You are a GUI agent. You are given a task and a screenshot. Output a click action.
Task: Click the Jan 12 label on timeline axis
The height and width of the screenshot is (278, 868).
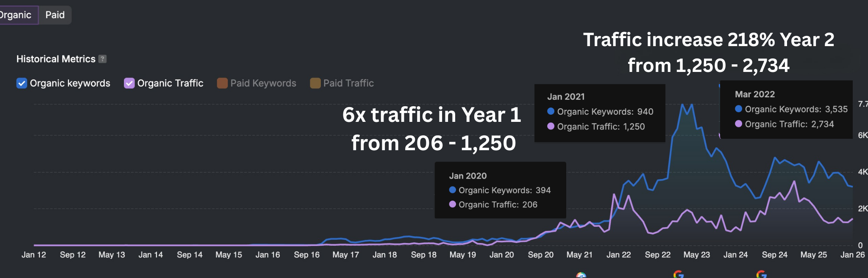pos(34,255)
